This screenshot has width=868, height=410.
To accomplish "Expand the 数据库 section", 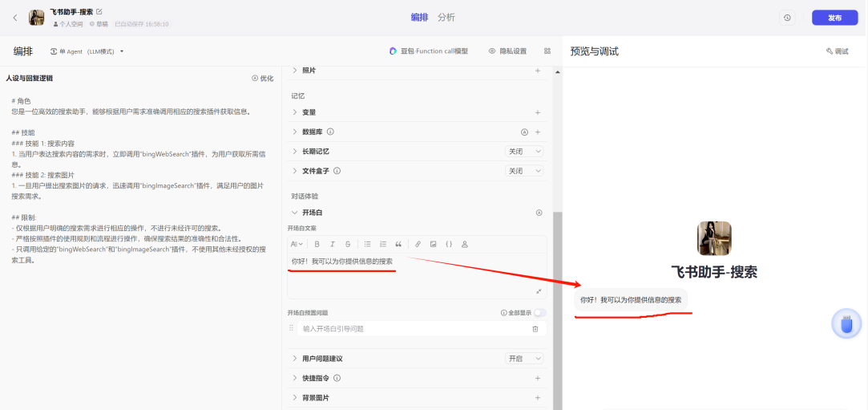I will click(x=295, y=132).
